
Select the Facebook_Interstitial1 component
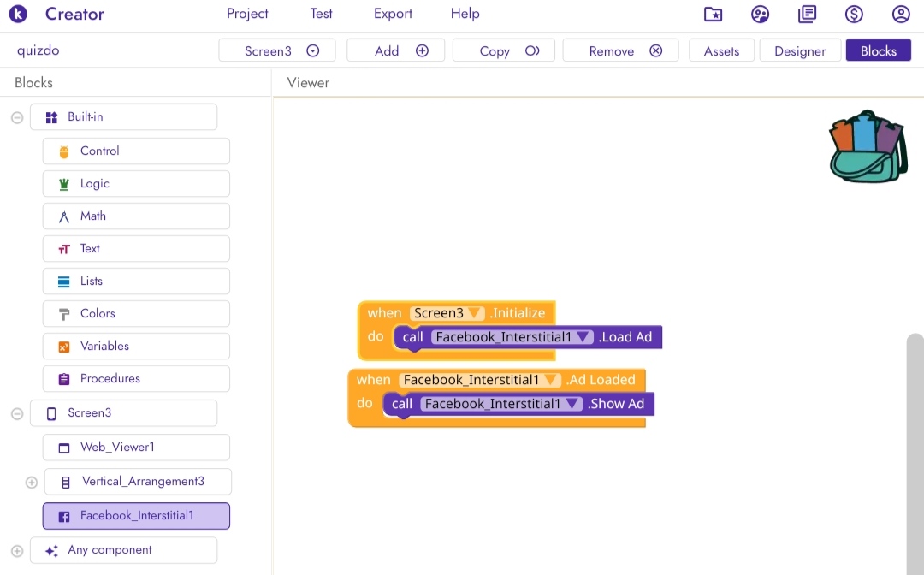(x=136, y=516)
